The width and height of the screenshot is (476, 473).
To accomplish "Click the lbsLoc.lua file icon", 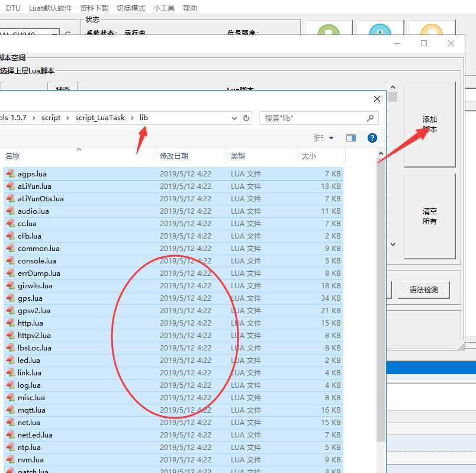I will tap(10, 348).
